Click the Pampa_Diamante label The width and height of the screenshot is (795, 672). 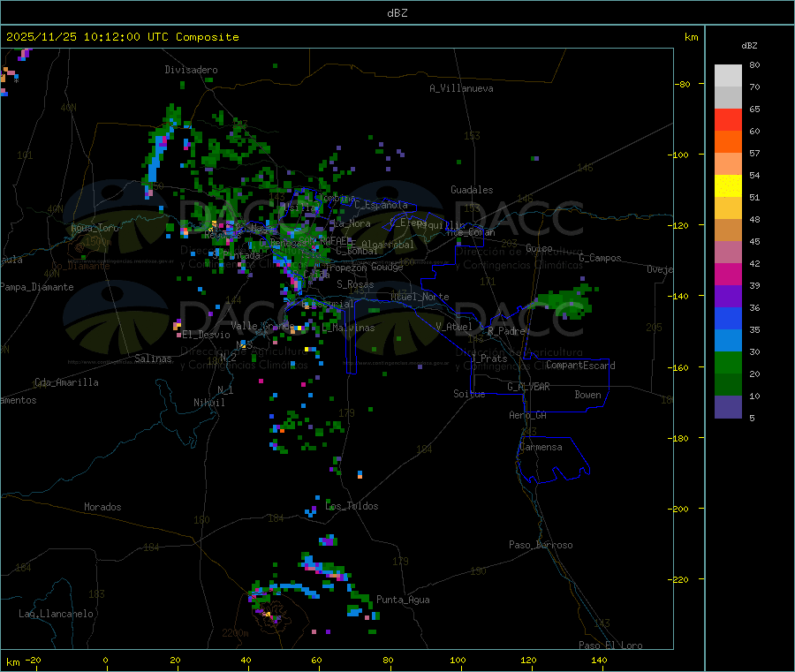pos(37,287)
